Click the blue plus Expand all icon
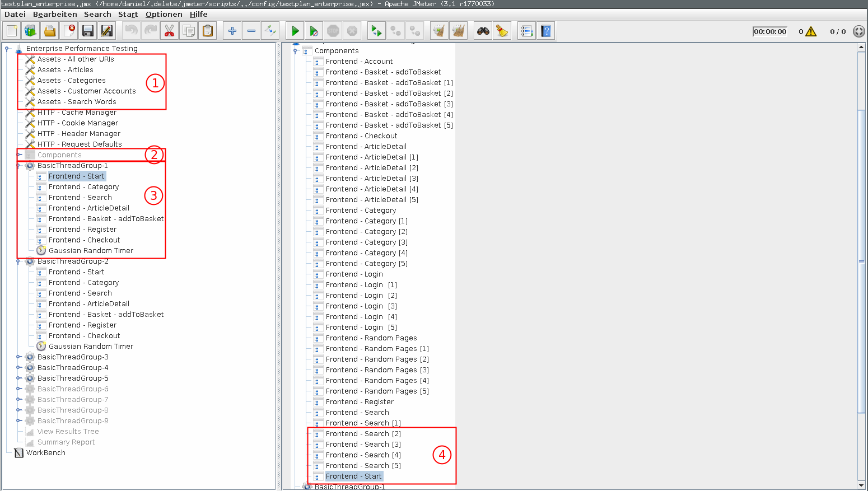Viewport: 868px width, 491px height. click(232, 31)
